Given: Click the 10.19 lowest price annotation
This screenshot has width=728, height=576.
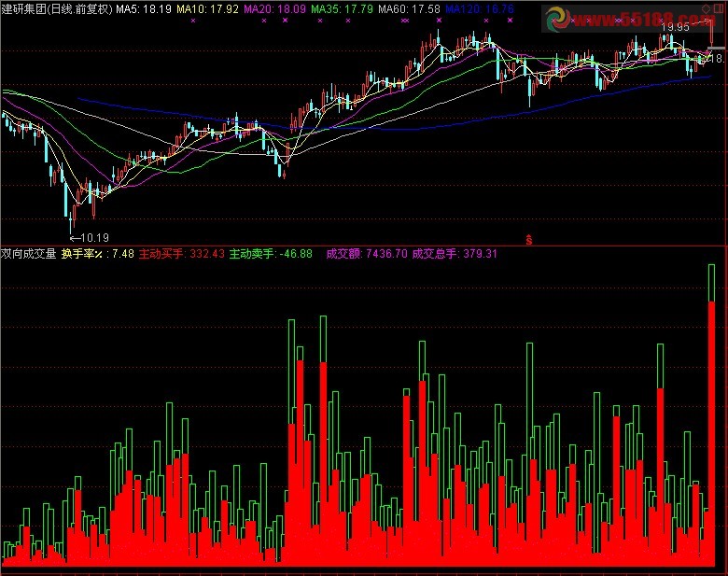Looking at the screenshot, I should 90,238.
